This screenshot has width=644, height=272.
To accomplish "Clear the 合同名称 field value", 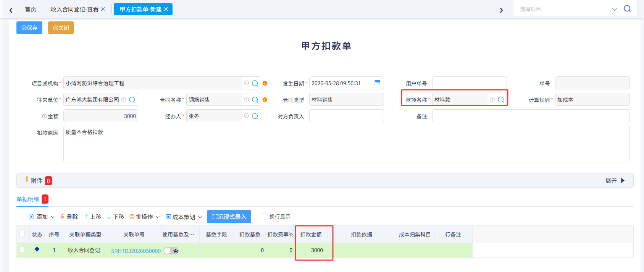I will [x=246, y=99].
